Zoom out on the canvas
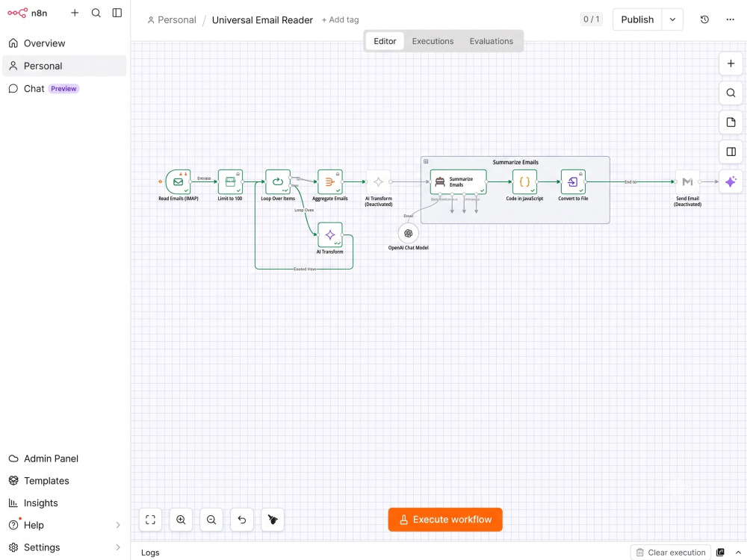 211,520
